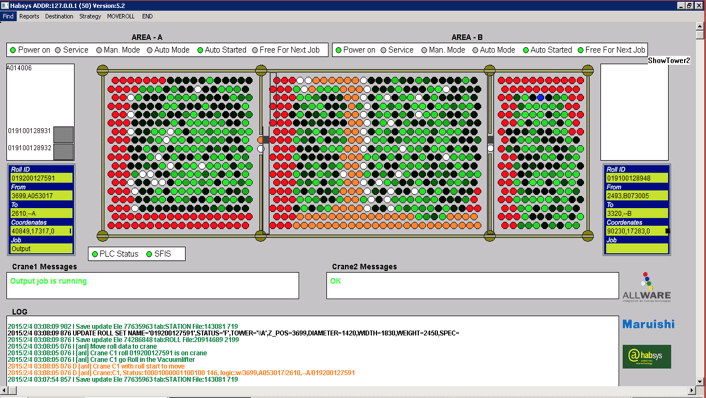
Task: Click the blue roll dot in Area B grid
Action: pos(540,97)
